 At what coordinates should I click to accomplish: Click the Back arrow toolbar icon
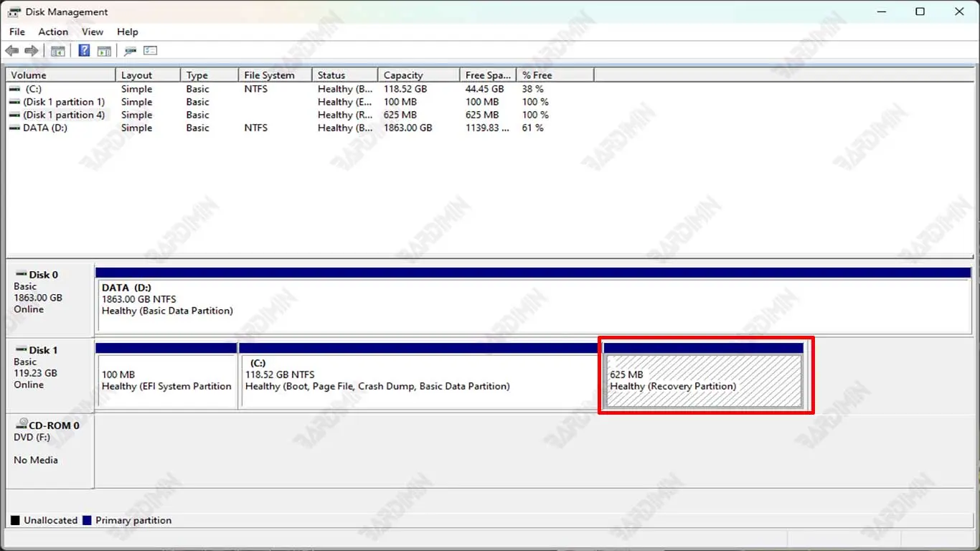(11, 51)
